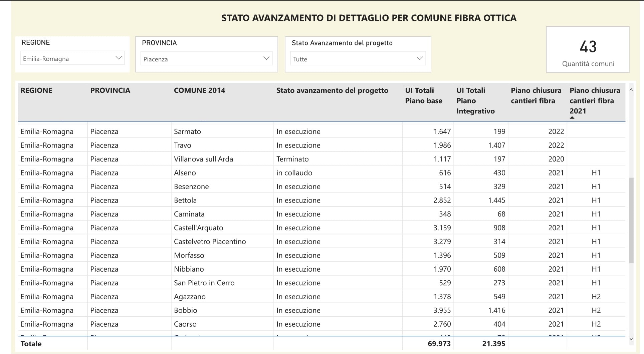
Task: Expand the PROVINCIA dropdown showing Piacenza
Action: 266,59
